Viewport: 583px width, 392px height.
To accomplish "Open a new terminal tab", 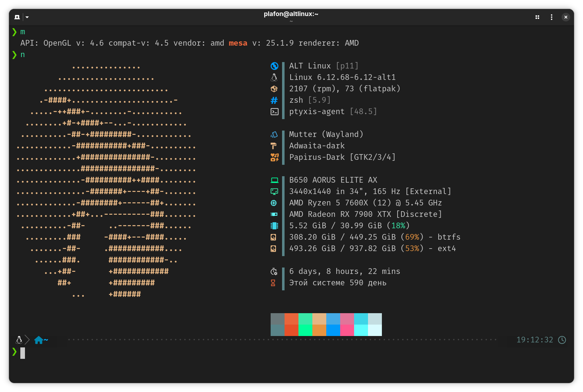I will coord(17,17).
